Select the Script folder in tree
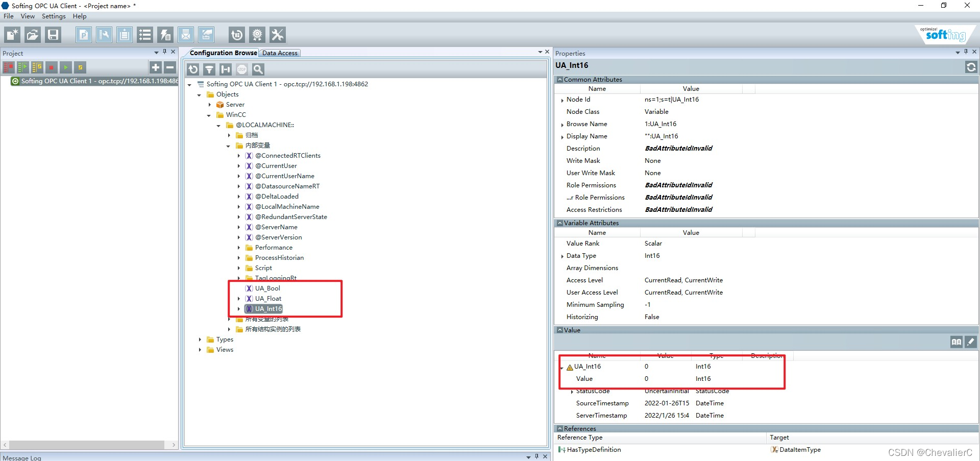This screenshot has height=461, width=980. 263,268
